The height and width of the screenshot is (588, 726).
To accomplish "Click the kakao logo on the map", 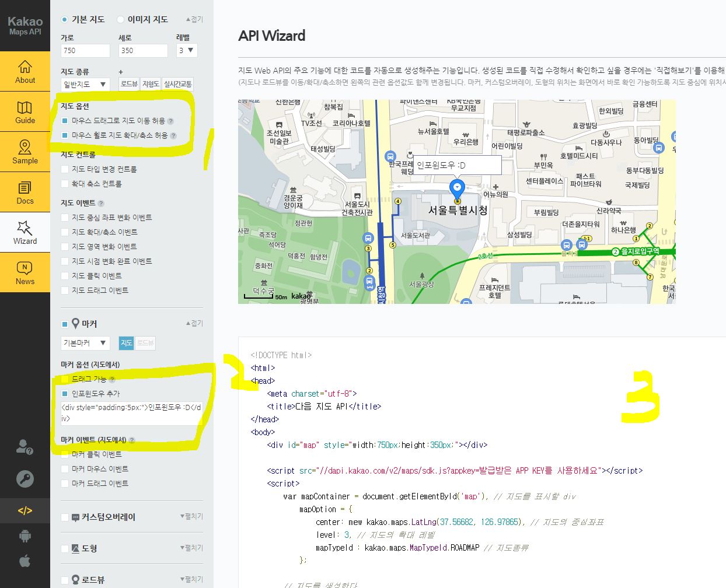I will 301,296.
